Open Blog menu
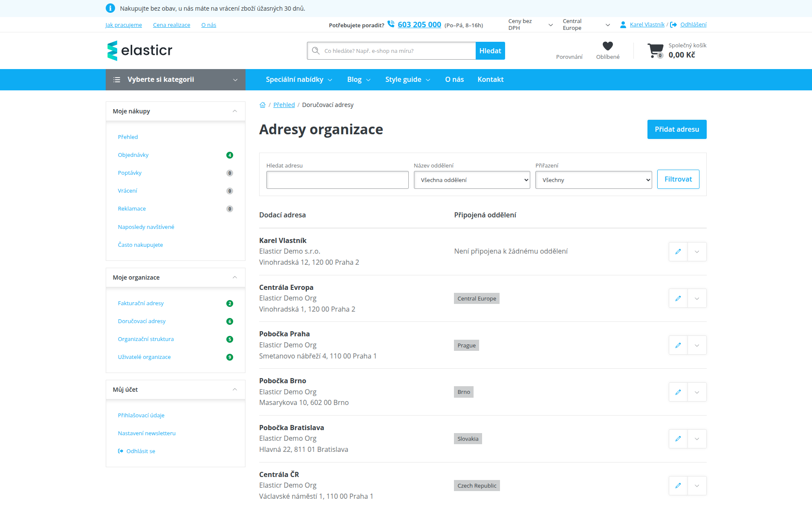Screen dimensions: 812x529 359,80
